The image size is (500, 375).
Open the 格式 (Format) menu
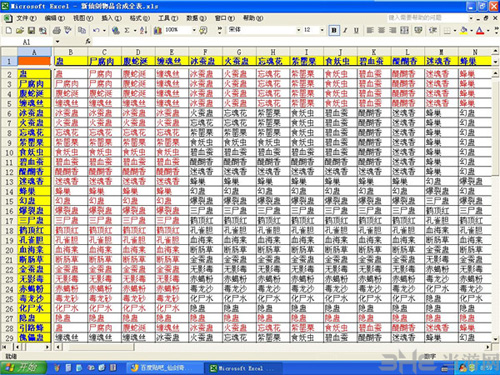139,18
